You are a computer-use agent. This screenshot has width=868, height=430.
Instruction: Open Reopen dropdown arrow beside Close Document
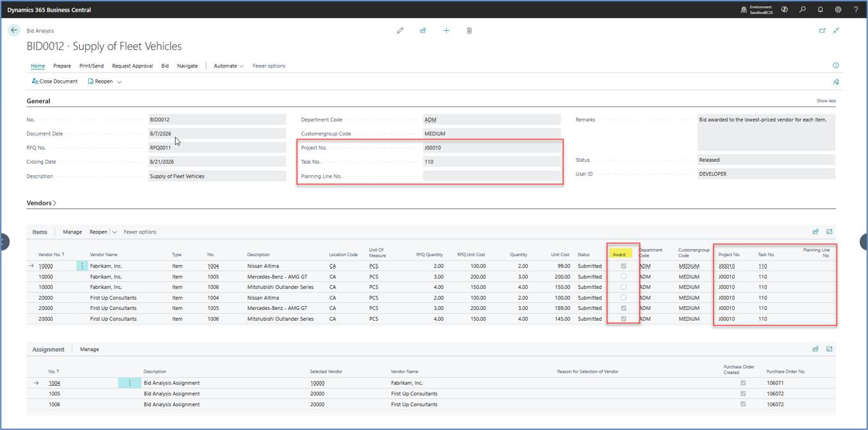[x=119, y=82]
